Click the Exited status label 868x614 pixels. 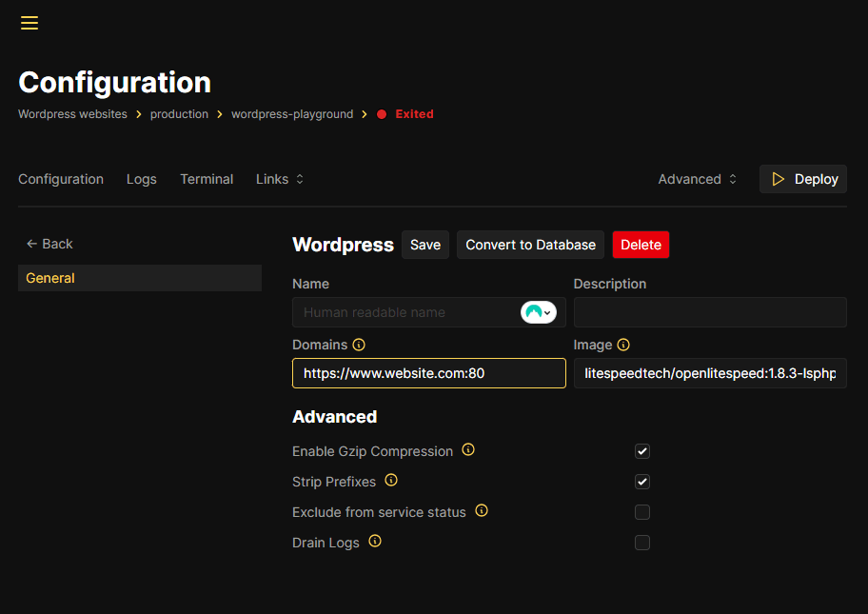[x=414, y=114]
